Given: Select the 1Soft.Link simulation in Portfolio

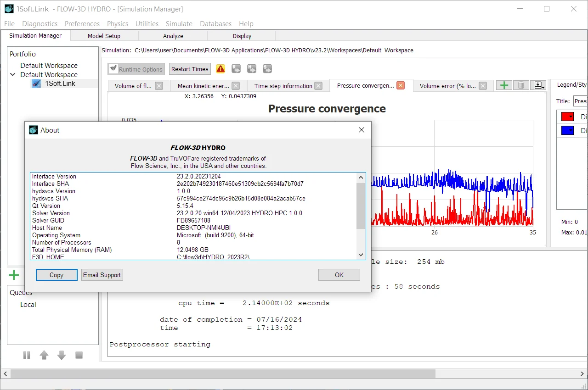Looking at the screenshot, I should 60,84.
